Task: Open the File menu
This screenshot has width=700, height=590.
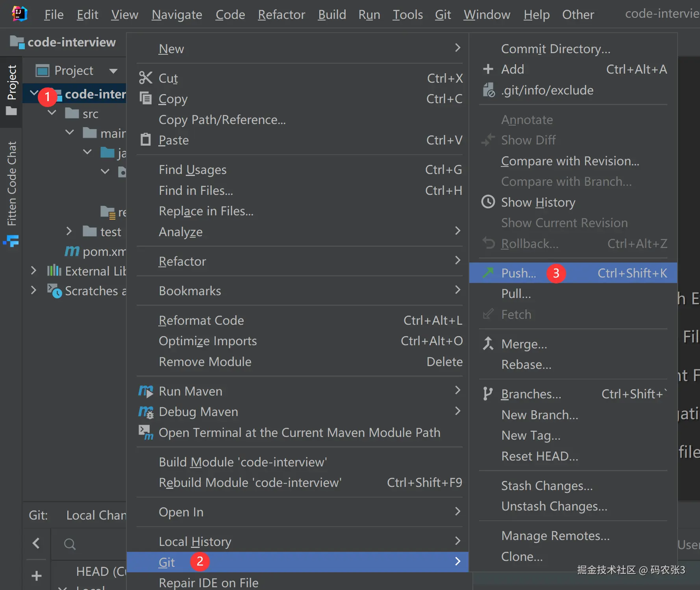Action: (x=54, y=15)
